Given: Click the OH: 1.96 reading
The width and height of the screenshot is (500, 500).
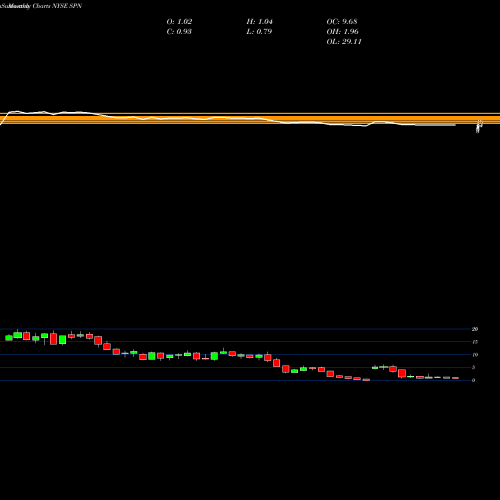Looking at the screenshot, I should coord(342,32).
